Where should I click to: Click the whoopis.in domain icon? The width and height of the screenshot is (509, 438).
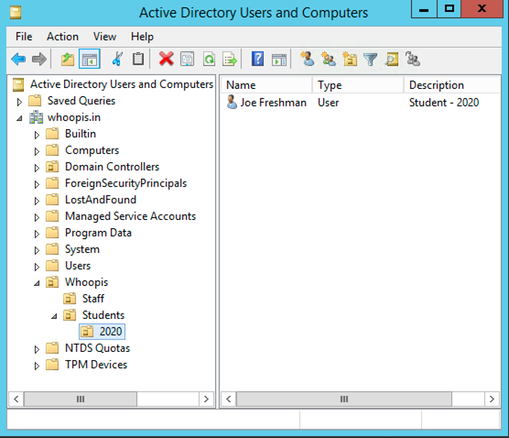(x=36, y=117)
